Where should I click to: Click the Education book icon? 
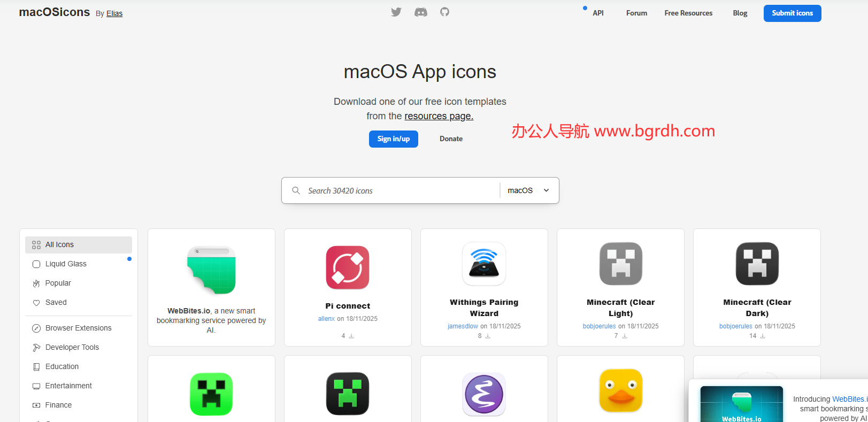36,367
